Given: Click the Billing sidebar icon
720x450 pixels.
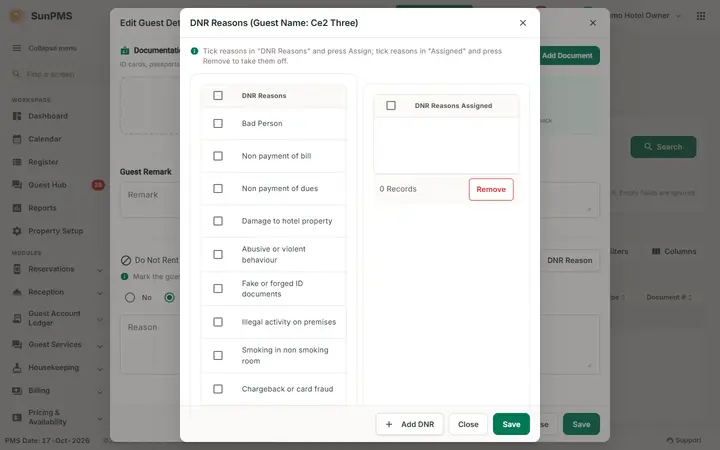Looking at the screenshot, I should point(17,391).
